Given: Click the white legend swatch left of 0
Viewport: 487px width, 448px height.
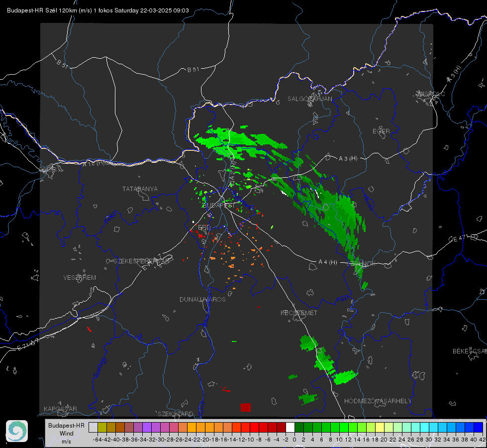Looking at the screenshot, I should [290, 427].
